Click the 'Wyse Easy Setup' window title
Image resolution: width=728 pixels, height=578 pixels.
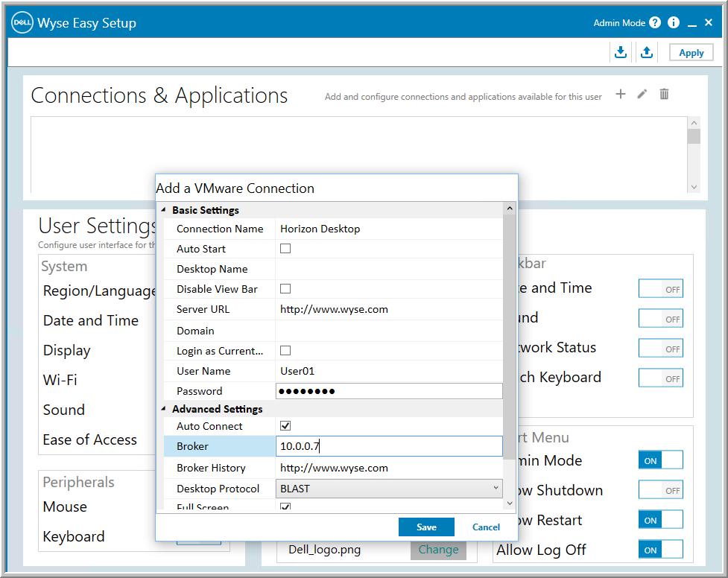coord(87,23)
